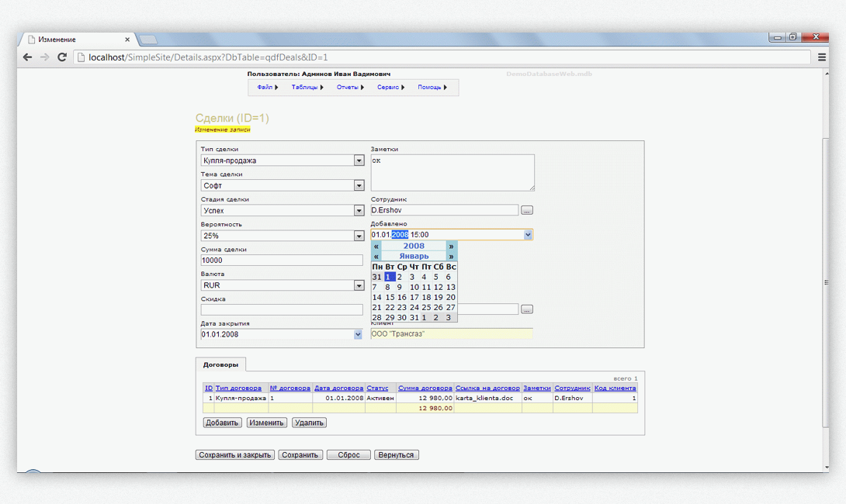This screenshot has width=846, height=504.
Task: Toggle the Добавлено calendar dropdown arrow
Action: click(528, 234)
